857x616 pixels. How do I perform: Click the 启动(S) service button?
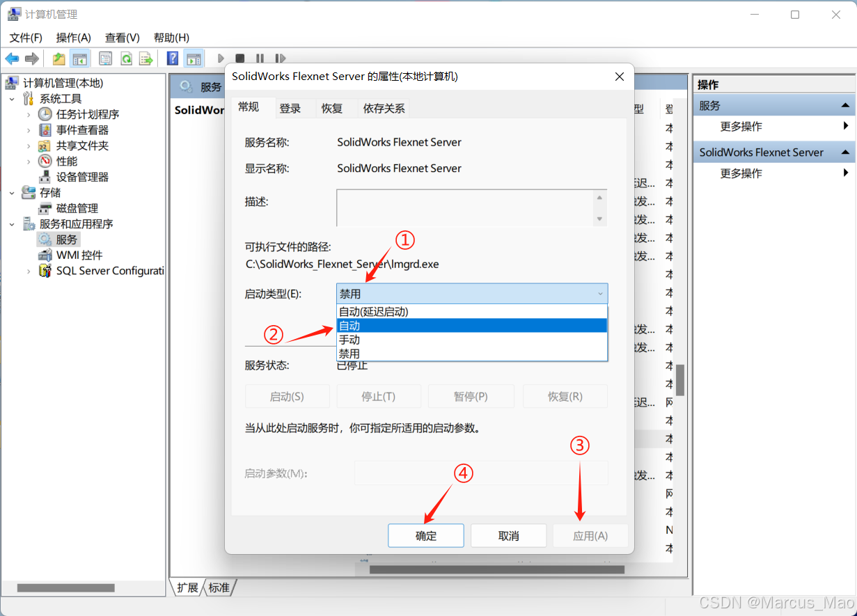tap(287, 396)
